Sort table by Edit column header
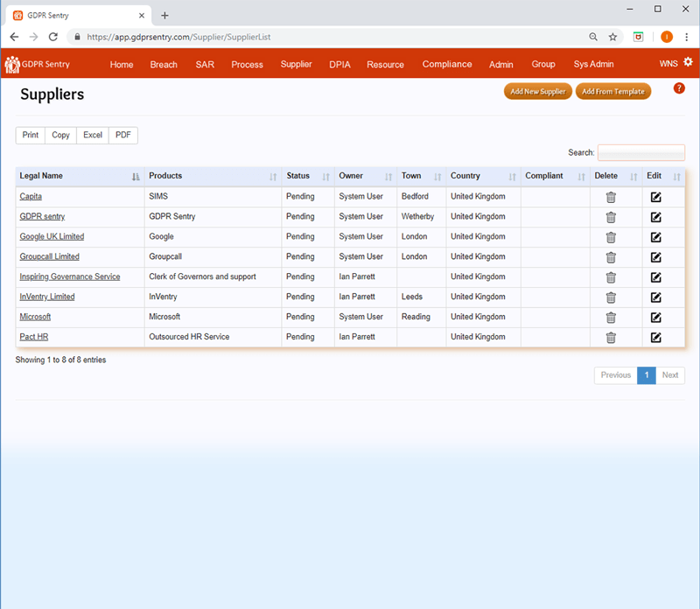The image size is (700, 609). 663,176
